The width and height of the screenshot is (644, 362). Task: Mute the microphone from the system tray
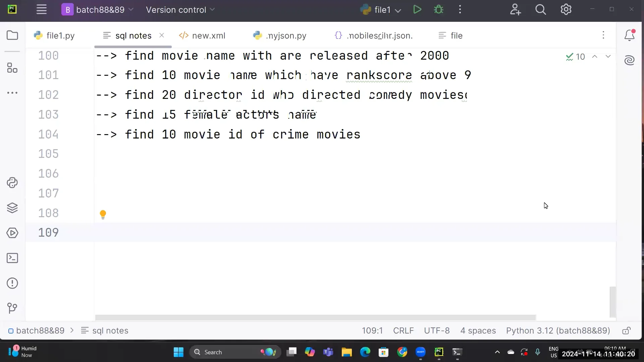pyautogui.click(x=538, y=352)
